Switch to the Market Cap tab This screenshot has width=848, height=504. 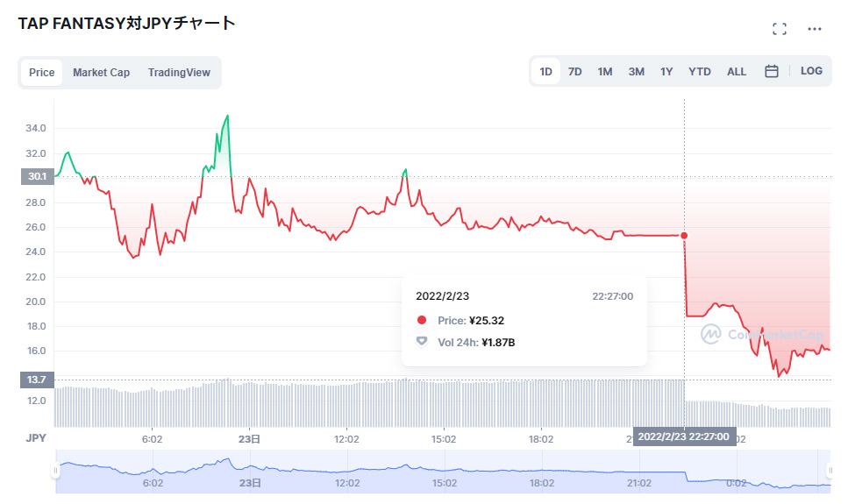[x=101, y=73]
